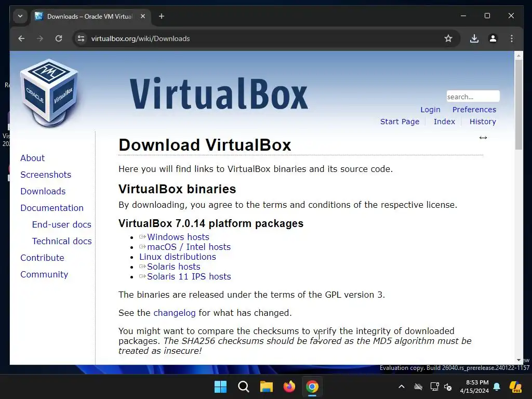Click the 'VirtualBox 7.0.14 platform packages' heading

point(211,223)
